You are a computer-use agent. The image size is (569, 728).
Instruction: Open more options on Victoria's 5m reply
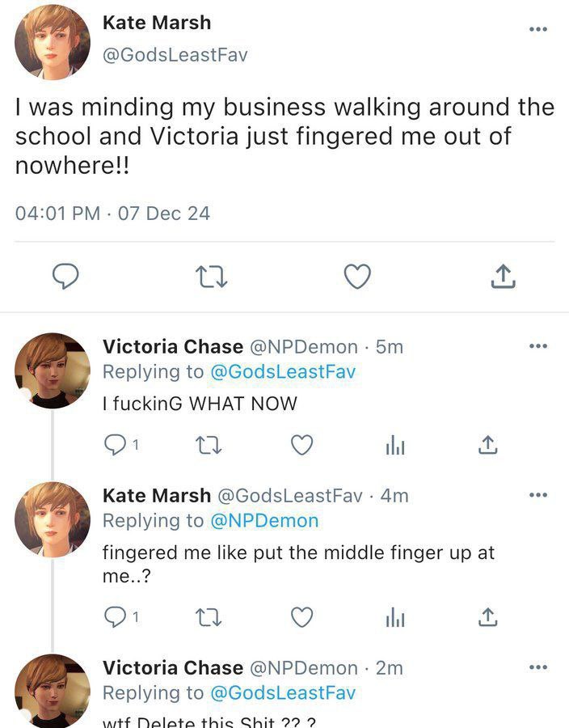[538, 346]
